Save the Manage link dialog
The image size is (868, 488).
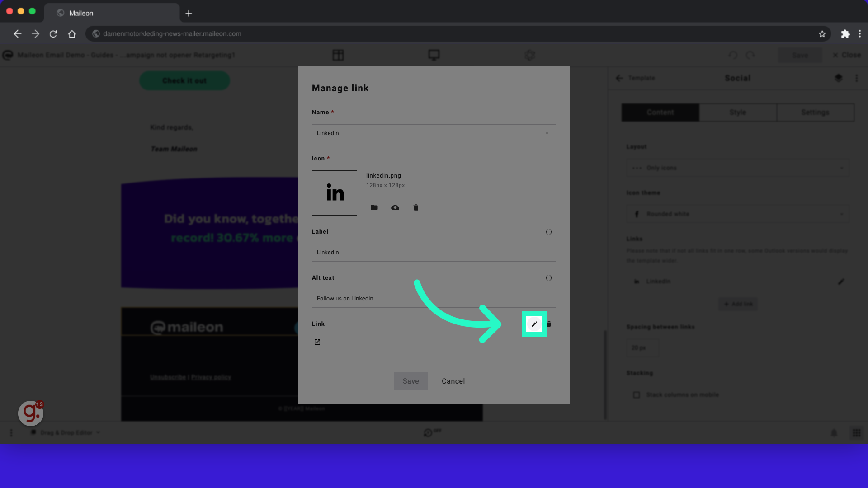pyautogui.click(x=411, y=381)
